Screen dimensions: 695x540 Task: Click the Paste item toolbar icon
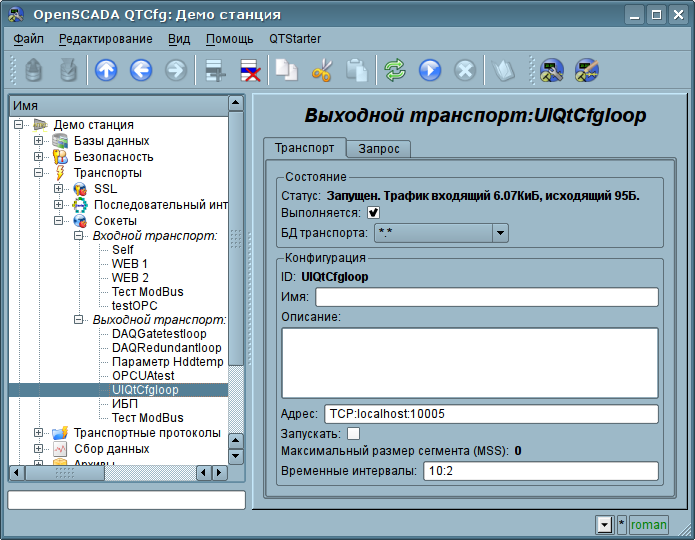click(357, 70)
